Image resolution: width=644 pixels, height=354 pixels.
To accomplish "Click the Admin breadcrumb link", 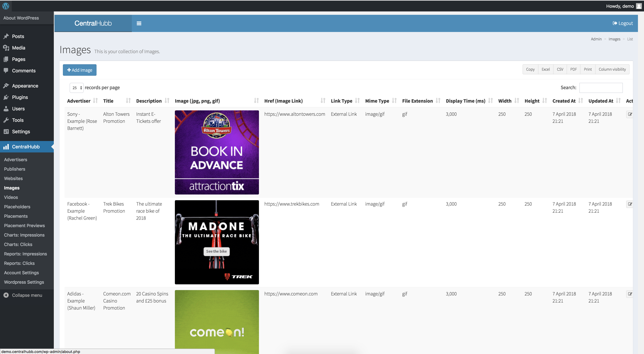I will [x=596, y=39].
